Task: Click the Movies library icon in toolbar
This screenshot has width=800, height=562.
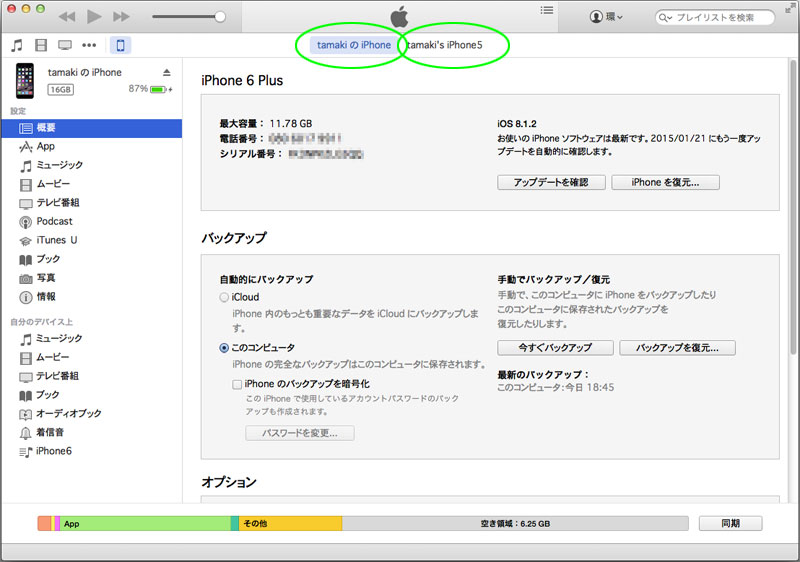Action: tap(40, 46)
